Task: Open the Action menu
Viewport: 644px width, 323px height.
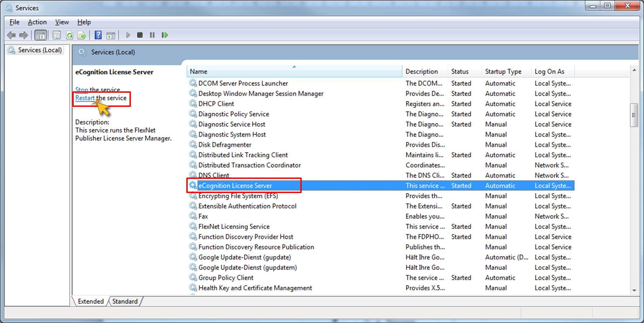Action: pyautogui.click(x=37, y=22)
